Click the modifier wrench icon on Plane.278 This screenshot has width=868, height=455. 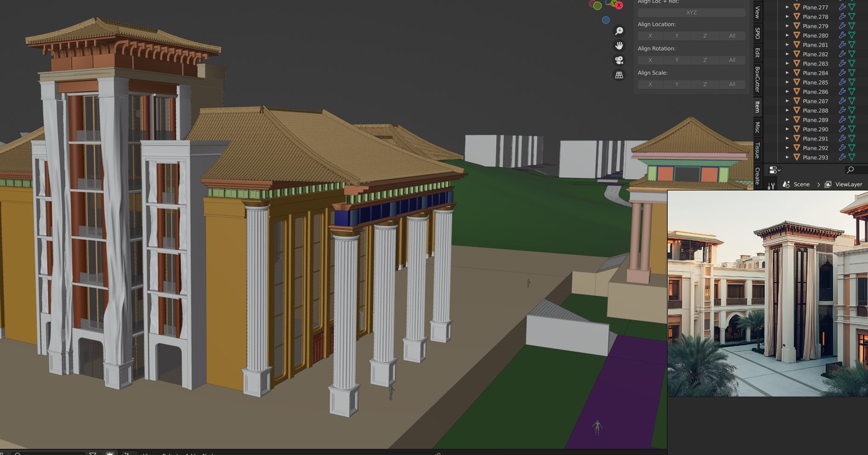(843, 17)
